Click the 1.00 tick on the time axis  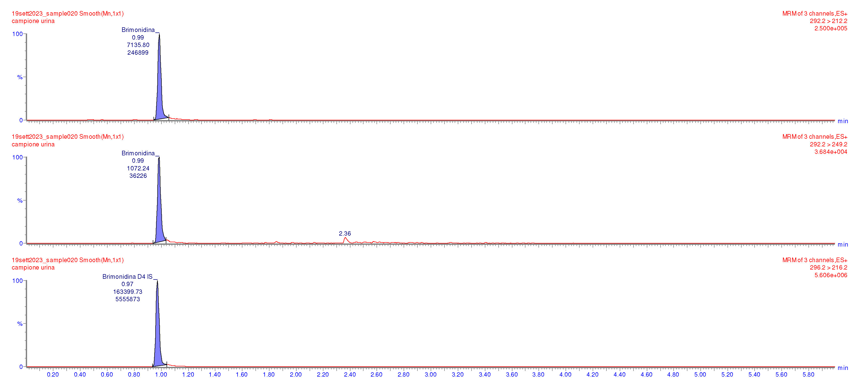pyautogui.click(x=161, y=374)
